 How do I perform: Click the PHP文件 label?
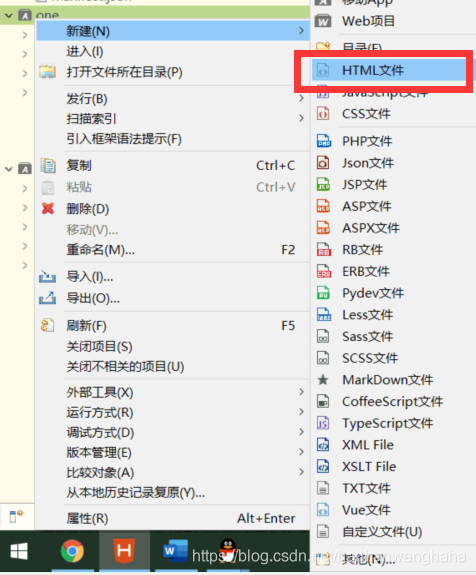click(x=367, y=141)
